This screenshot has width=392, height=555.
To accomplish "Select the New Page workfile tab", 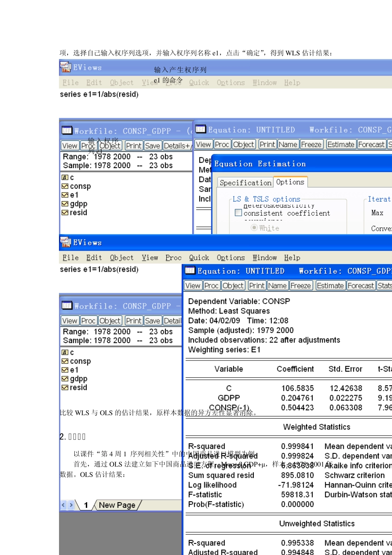I will tap(117, 505).
